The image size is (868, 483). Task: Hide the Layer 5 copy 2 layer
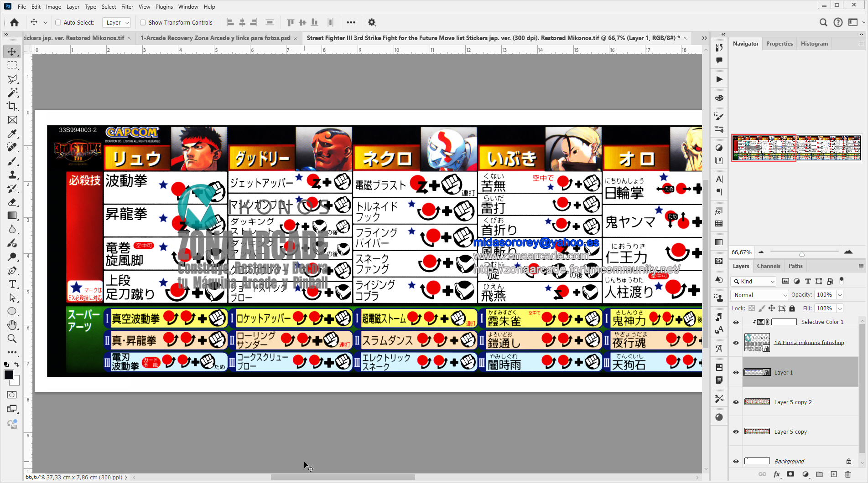tap(736, 402)
